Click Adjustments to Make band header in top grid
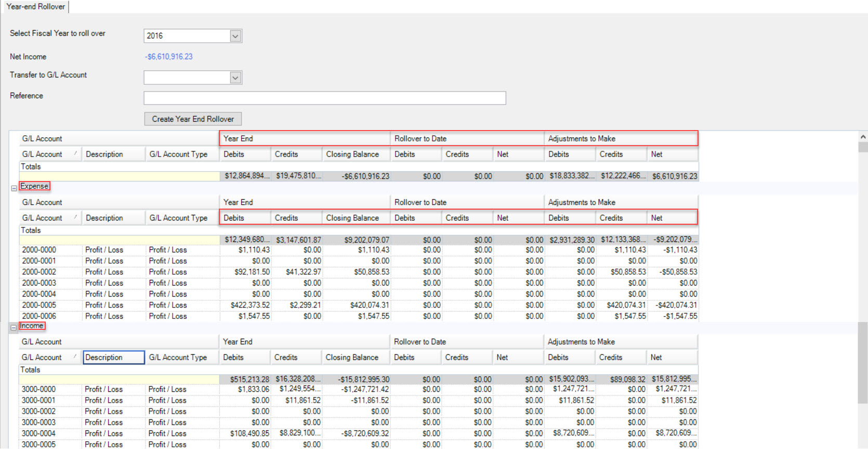The image size is (868, 449). (621, 139)
